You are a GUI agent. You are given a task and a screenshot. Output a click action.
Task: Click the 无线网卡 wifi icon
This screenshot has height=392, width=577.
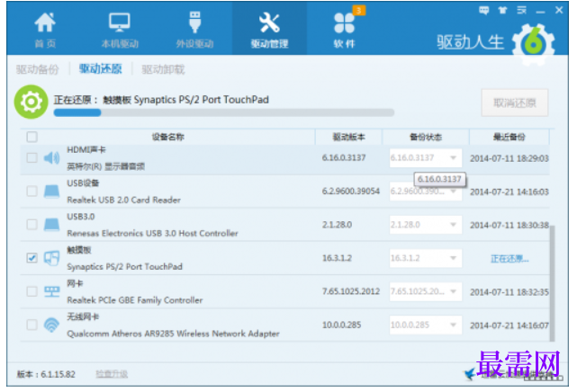(x=51, y=325)
